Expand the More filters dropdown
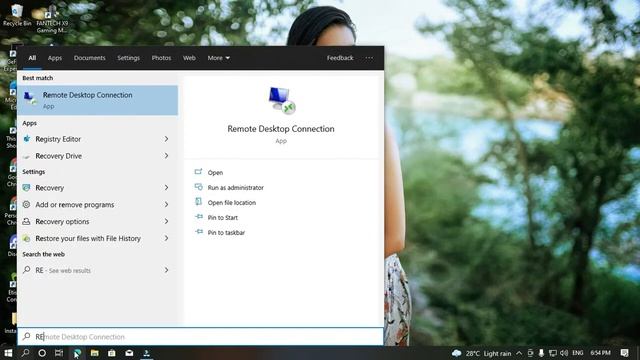The width and height of the screenshot is (640, 360). coord(218,58)
